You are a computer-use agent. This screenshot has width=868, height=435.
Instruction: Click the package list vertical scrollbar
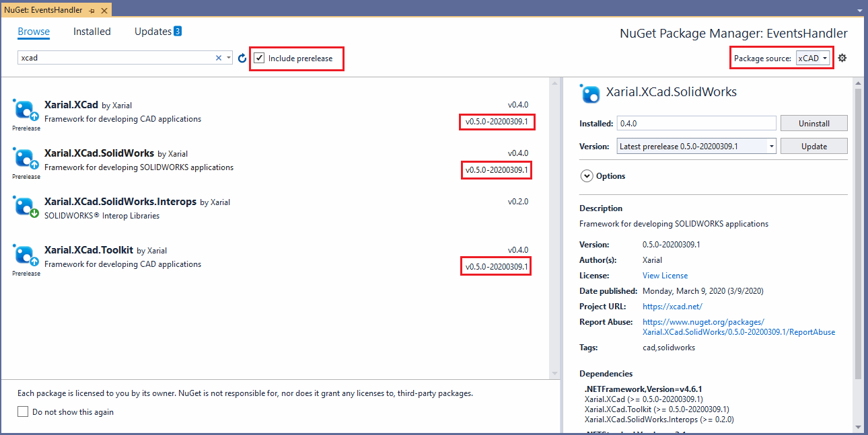pos(555,229)
